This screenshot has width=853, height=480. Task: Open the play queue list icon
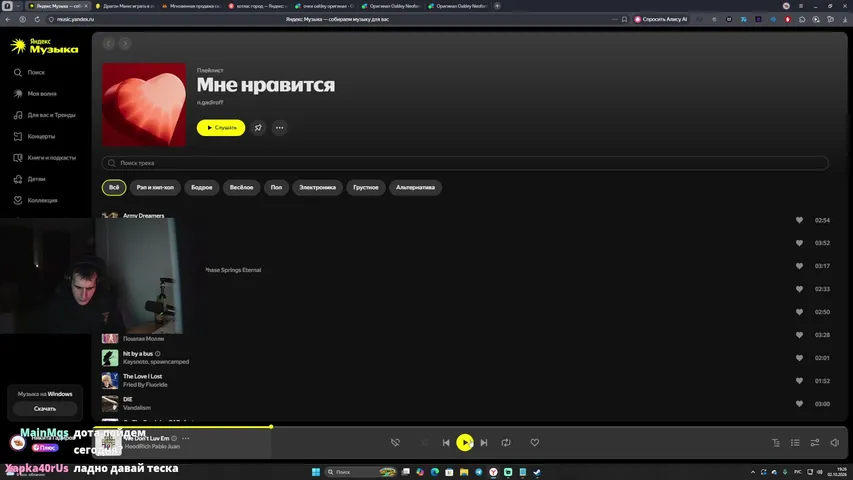click(x=795, y=442)
